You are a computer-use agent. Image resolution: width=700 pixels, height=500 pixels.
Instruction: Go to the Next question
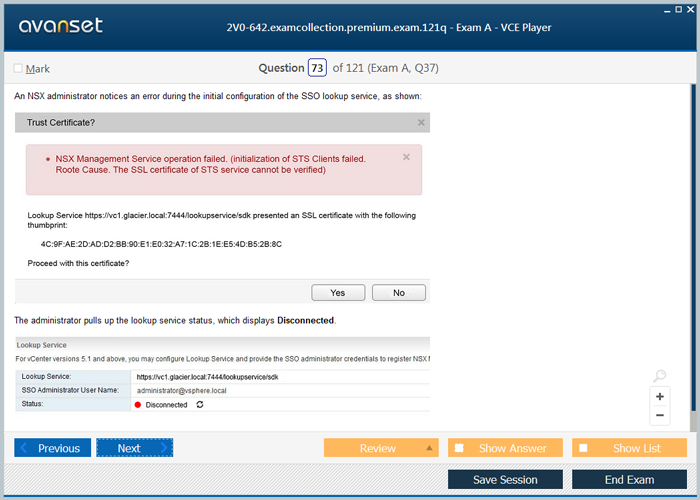pos(134,448)
